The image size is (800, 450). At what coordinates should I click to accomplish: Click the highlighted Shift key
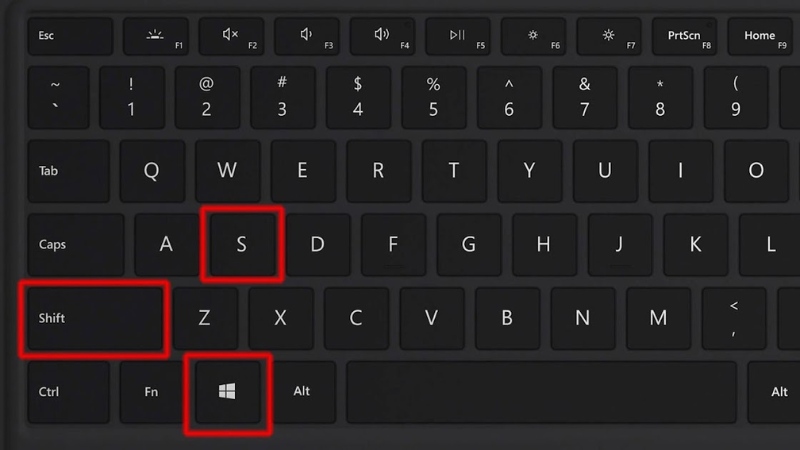(x=95, y=318)
